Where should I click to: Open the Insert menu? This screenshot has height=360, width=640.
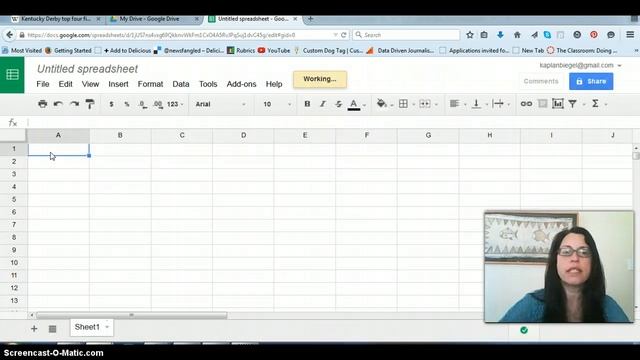(x=118, y=84)
